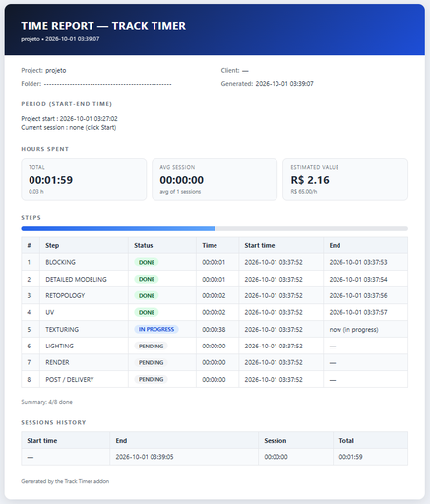Image resolution: width=430 pixels, height=504 pixels.
Task: Click end time 2026-10-01 03:37:53
Action: (358, 262)
